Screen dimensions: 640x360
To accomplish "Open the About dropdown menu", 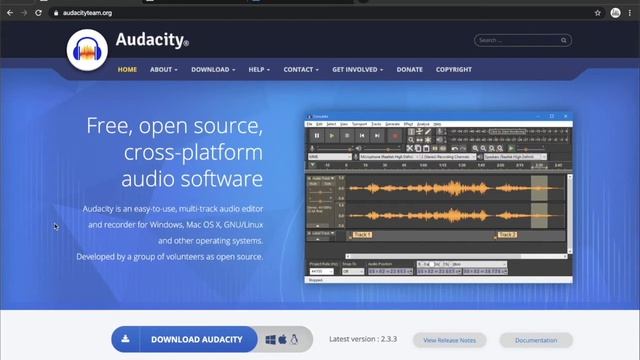I will click(x=164, y=69).
